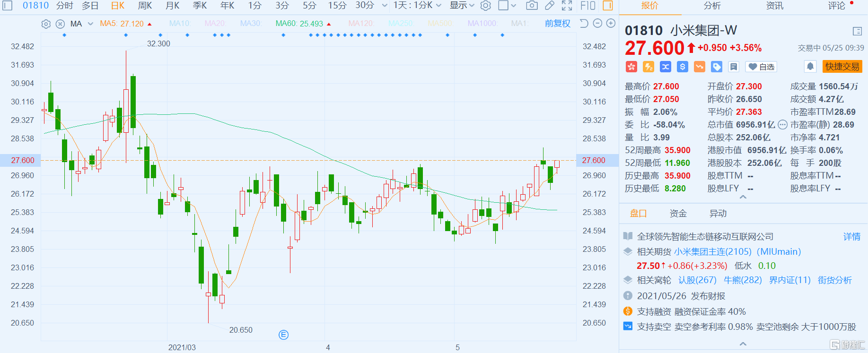The width and height of the screenshot is (868, 353).
Task: Click the Hong Kong market flag icon
Action: coord(631,67)
